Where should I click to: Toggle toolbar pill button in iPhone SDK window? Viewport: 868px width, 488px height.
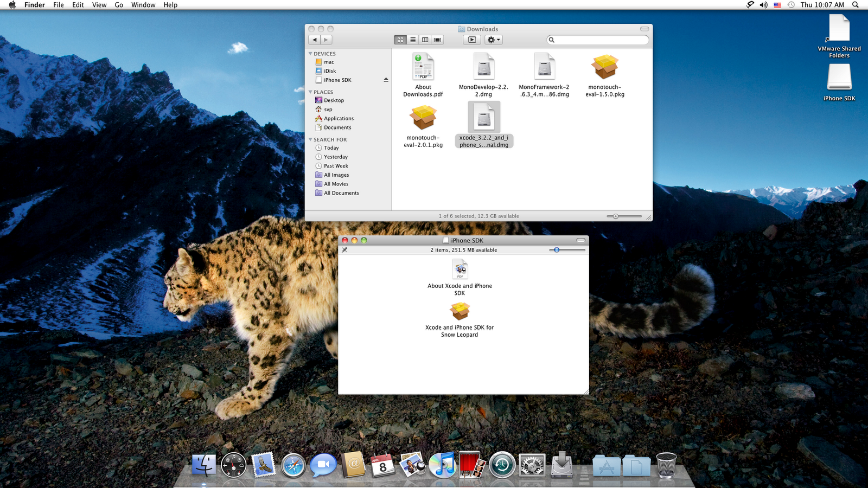(x=581, y=240)
